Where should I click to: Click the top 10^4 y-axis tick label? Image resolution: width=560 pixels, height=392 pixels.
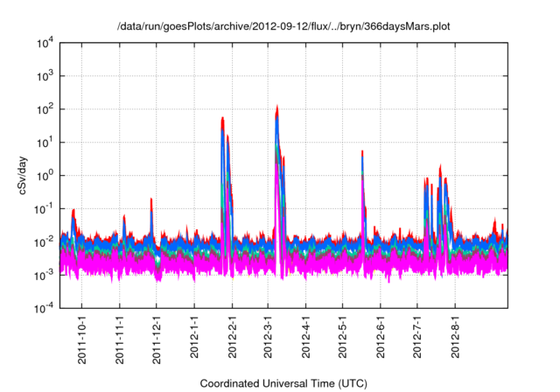[x=46, y=43]
